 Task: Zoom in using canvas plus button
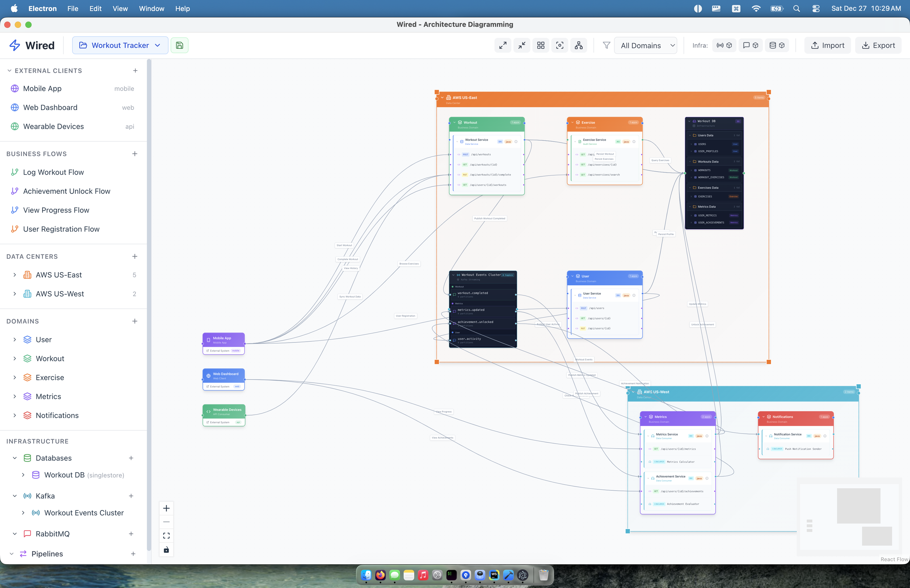pos(166,508)
